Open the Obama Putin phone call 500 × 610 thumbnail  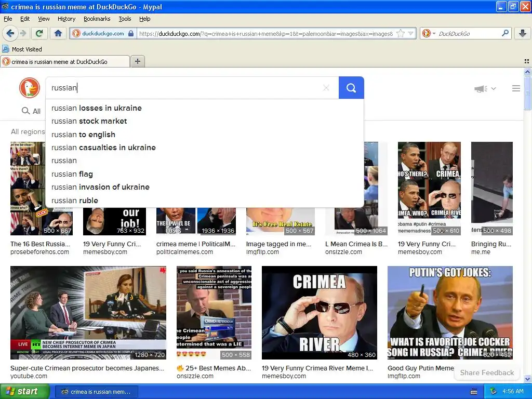[x=429, y=188]
